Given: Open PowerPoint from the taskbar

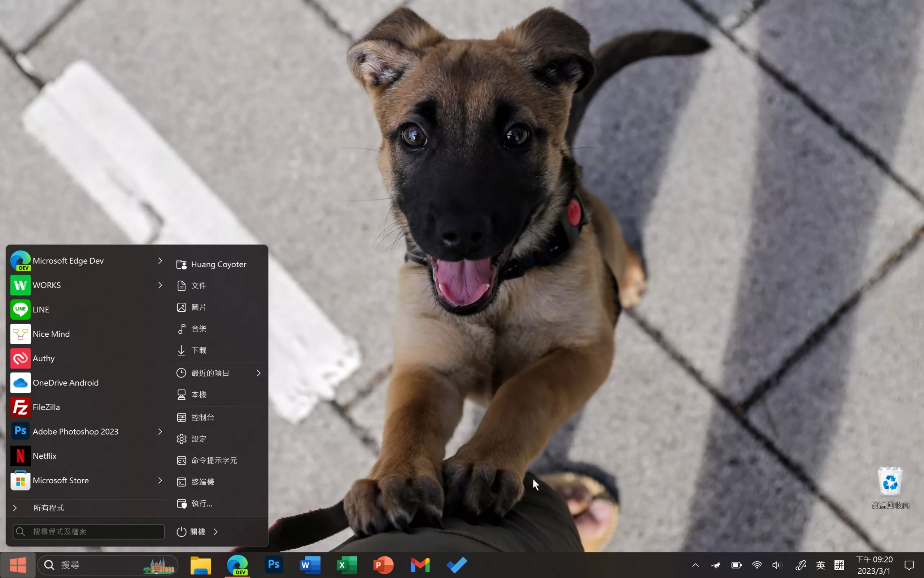Looking at the screenshot, I should pyautogui.click(x=383, y=565).
